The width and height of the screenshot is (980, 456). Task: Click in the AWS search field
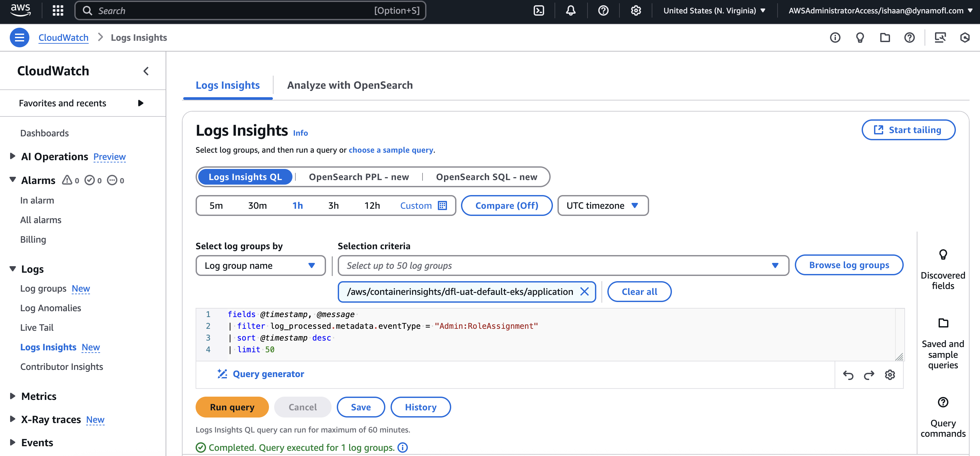[250, 11]
